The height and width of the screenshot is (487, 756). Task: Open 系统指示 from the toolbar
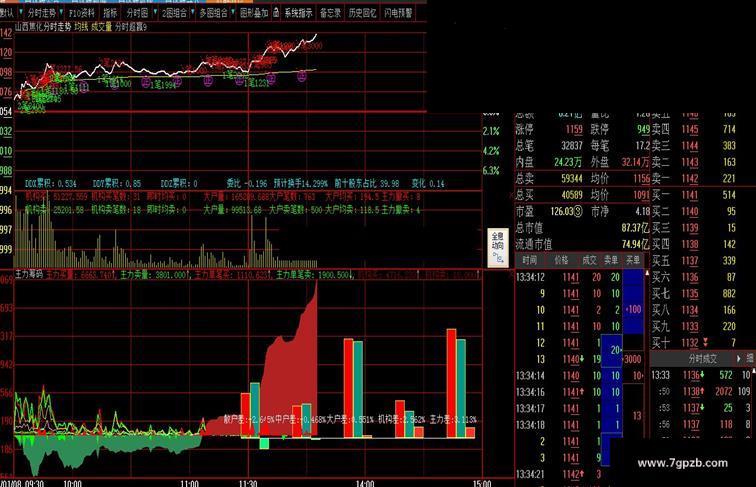coord(298,13)
